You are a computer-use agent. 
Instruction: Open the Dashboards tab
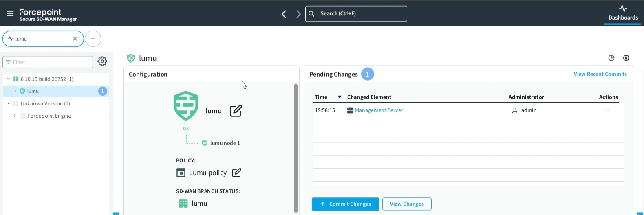(623, 13)
